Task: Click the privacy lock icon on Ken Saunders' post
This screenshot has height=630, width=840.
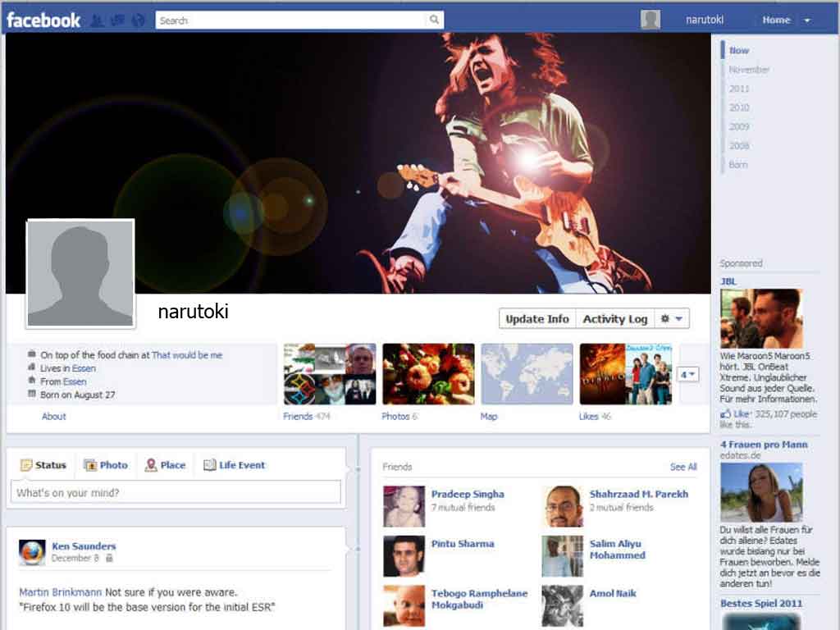Action: click(109, 559)
